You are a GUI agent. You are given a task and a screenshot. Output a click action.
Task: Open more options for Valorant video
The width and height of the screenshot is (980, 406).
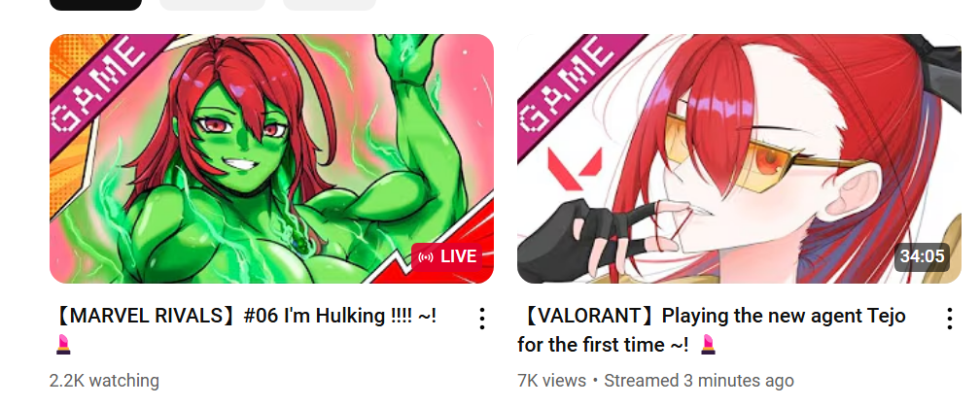(949, 319)
